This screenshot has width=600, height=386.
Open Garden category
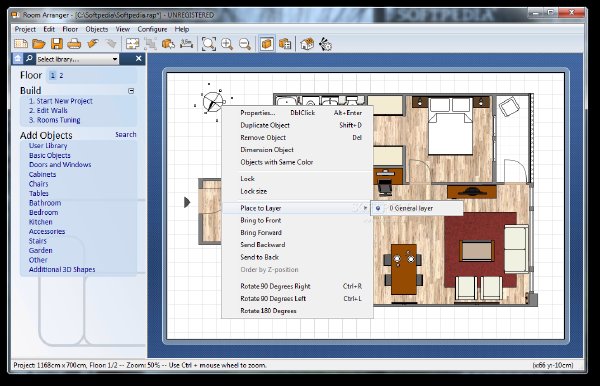tap(41, 251)
